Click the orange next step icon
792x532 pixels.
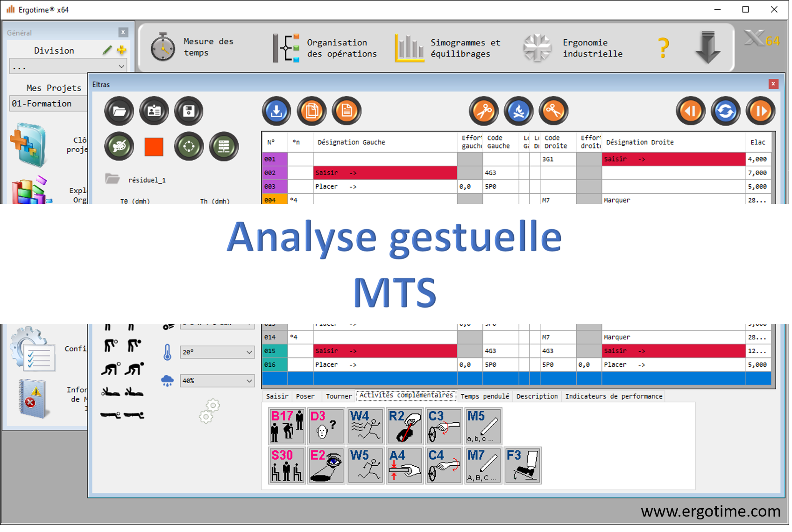(x=760, y=112)
